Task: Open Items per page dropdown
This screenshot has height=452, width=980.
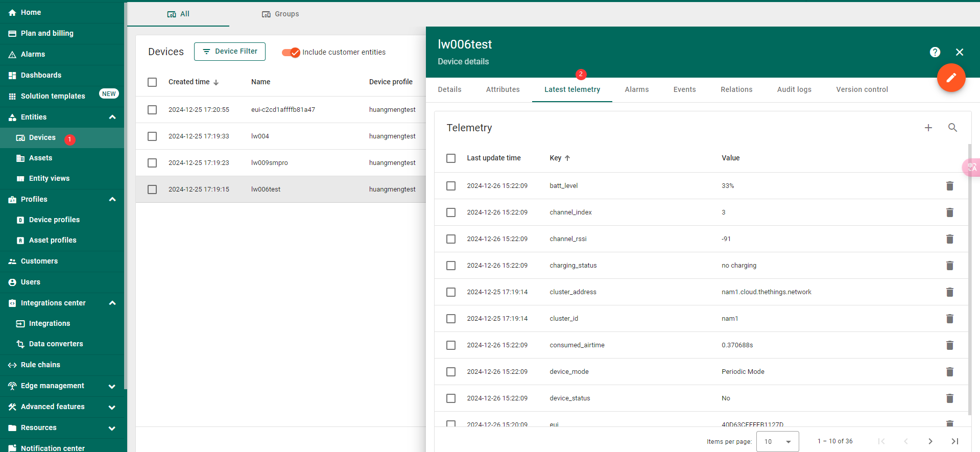Action: 777,441
